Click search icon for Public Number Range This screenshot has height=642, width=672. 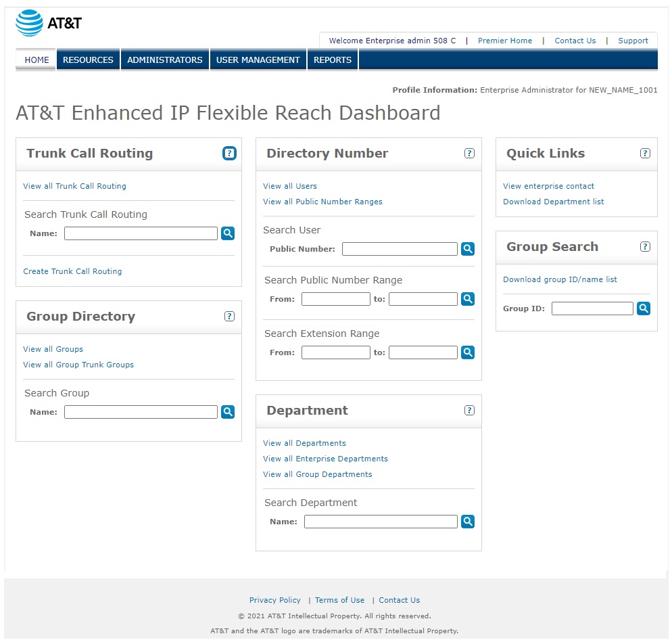(x=468, y=299)
